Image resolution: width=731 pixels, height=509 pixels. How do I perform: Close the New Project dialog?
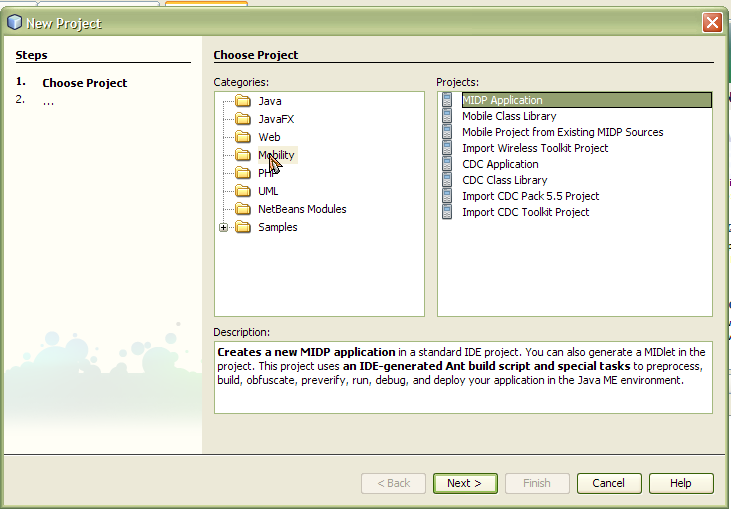[x=712, y=22]
